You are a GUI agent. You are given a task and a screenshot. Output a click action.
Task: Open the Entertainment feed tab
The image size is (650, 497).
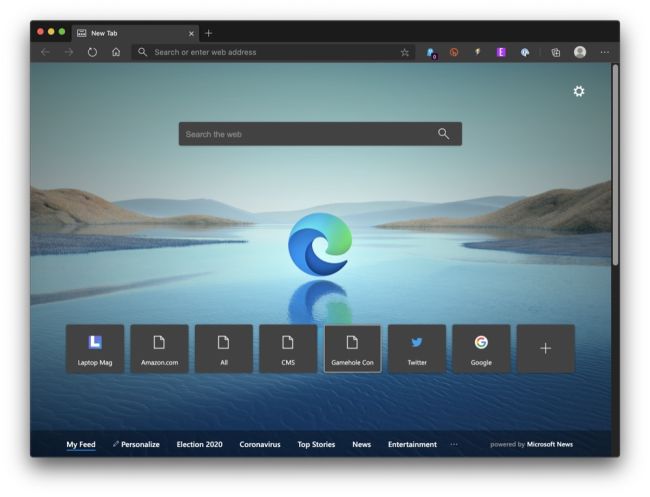(412, 444)
